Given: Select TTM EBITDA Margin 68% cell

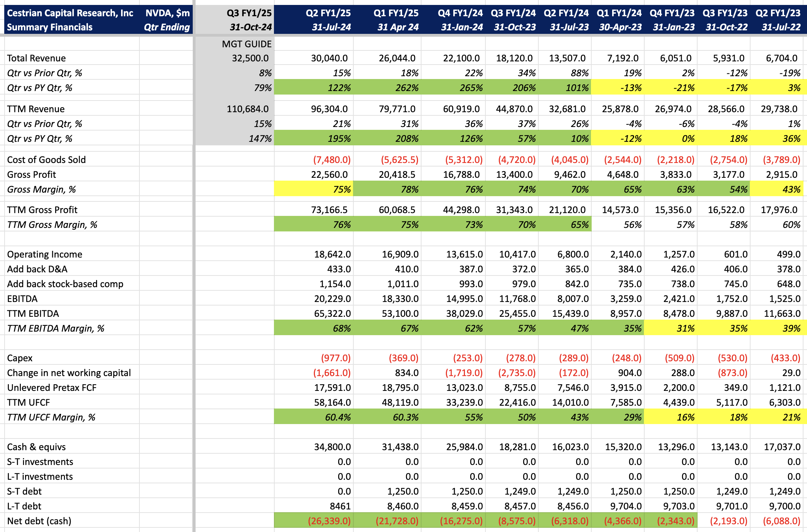Looking at the screenshot, I should point(341,328).
